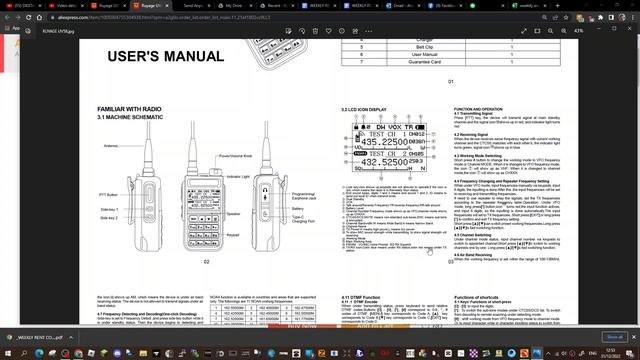Open Discord from the taskbar
The height and width of the screenshot is (360, 640).
point(117,353)
